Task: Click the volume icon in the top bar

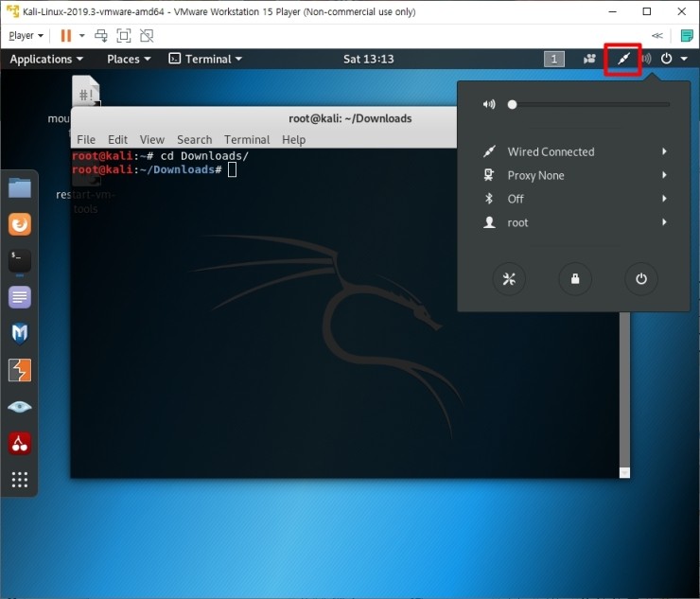Action: 646,59
